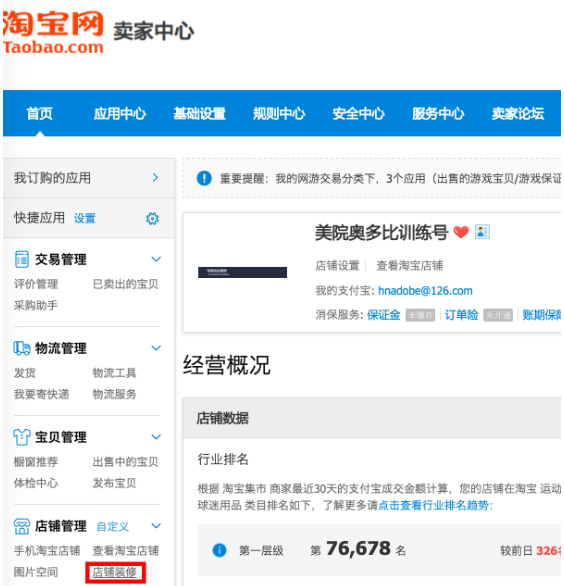Open the 卖家论坛 tab
This screenshot has height=586, width=564.
pyautogui.click(x=518, y=114)
